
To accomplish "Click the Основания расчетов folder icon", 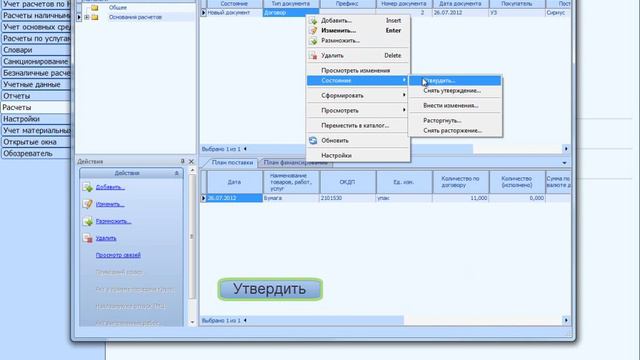I will tap(95, 17).
